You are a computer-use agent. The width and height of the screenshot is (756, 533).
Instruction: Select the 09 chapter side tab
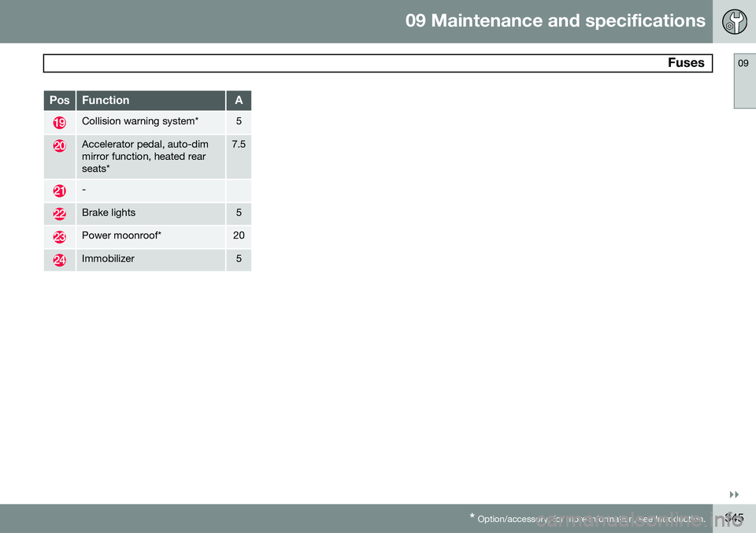[x=744, y=81]
